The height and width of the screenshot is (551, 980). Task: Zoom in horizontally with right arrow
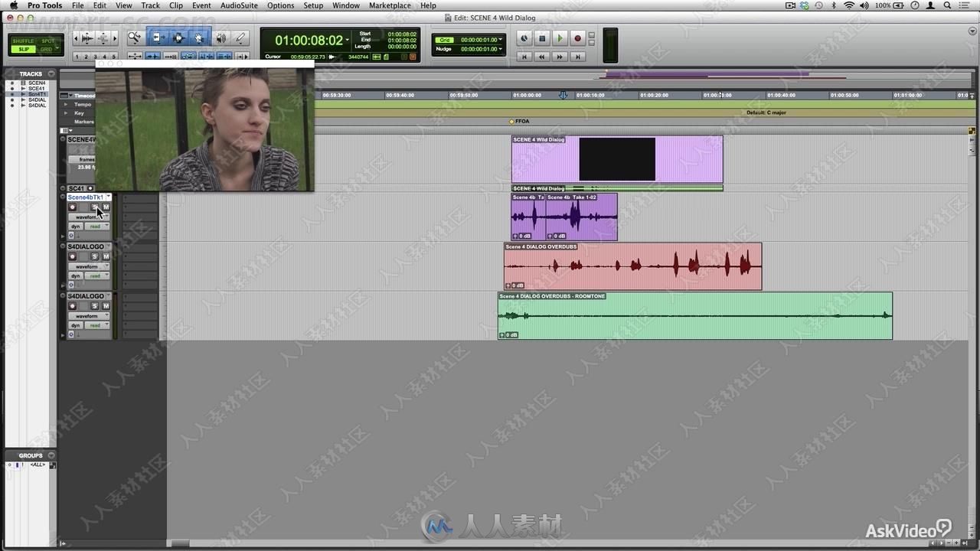115,37
